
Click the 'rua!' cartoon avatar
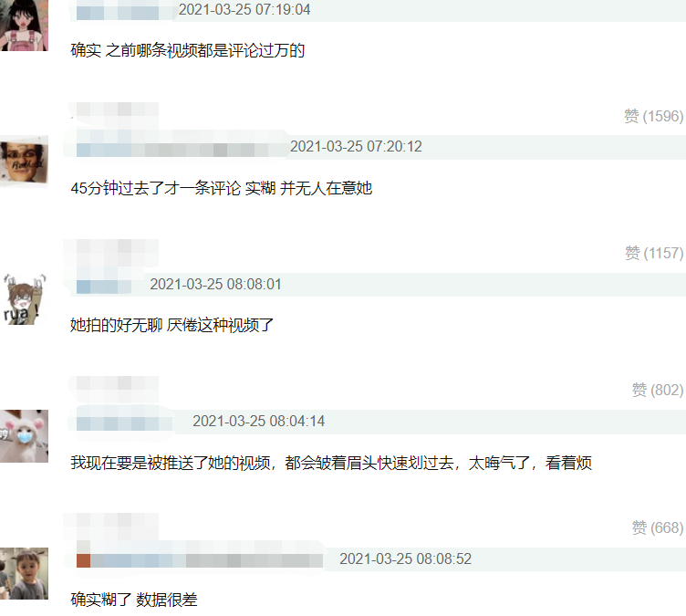coord(24,299)
